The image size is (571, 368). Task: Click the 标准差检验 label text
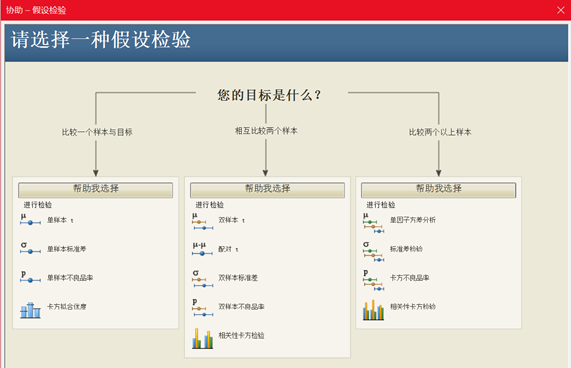[406, 249]
